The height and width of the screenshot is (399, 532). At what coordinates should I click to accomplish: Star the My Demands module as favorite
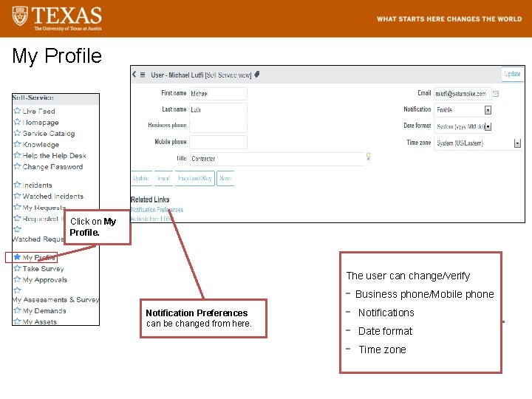(x=17, y=310)
